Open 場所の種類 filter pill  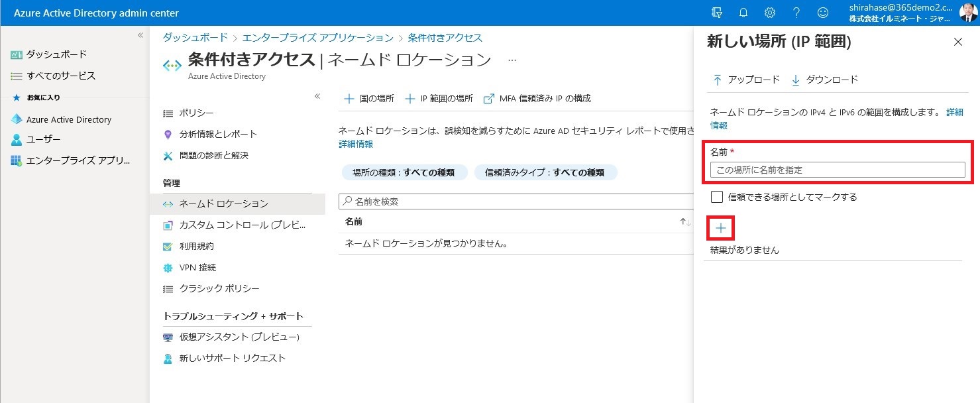click(x=404, y=172)
